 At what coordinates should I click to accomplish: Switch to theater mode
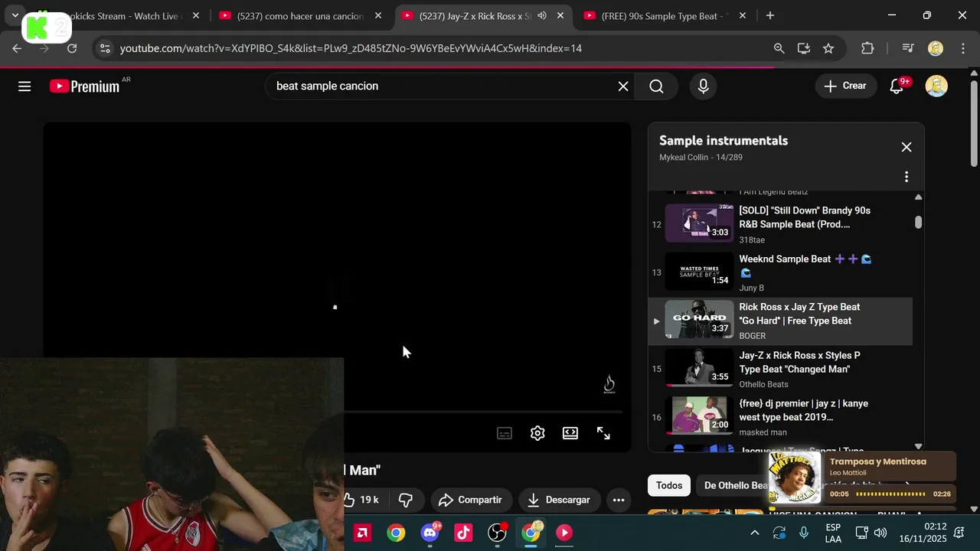click(x=570, y=433)
